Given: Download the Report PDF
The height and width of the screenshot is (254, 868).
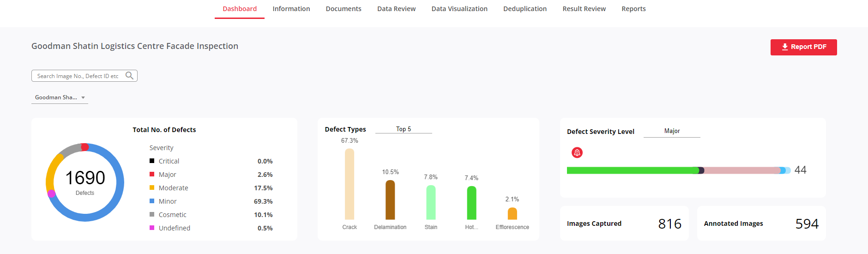Looking at the screenshot, I should coord(803,47).
